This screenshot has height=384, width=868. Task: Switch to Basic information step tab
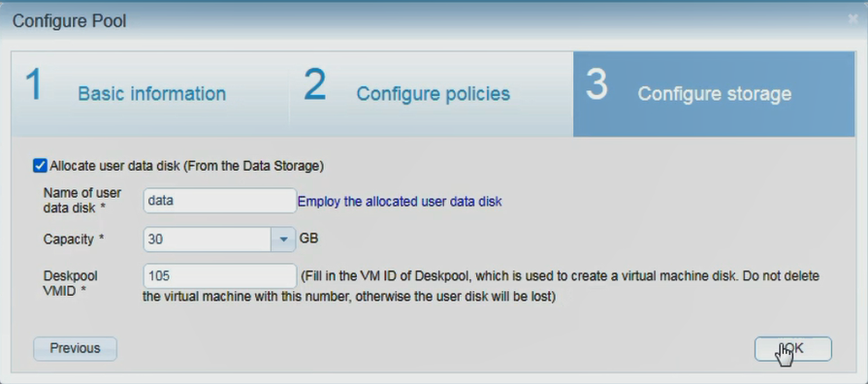(x=149, y=94)
